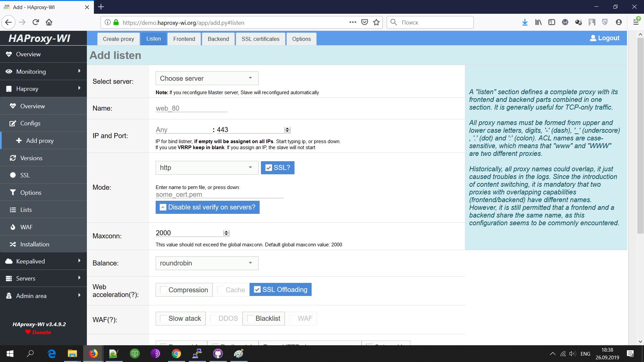This screenshot has width=644, height=362.
Task: Reload the page with refresh icon
Action: click(x=36, y=22)
